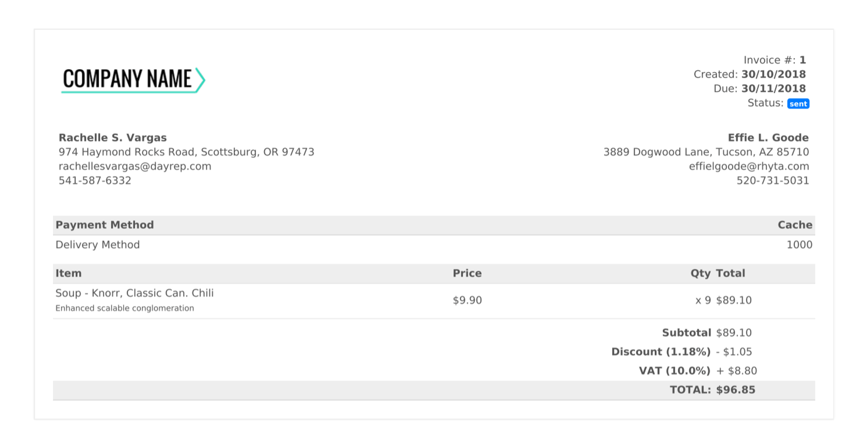Click the Effie L. Goode name
This screenshot has height=447, width=868.
click(x=768, y=138)
